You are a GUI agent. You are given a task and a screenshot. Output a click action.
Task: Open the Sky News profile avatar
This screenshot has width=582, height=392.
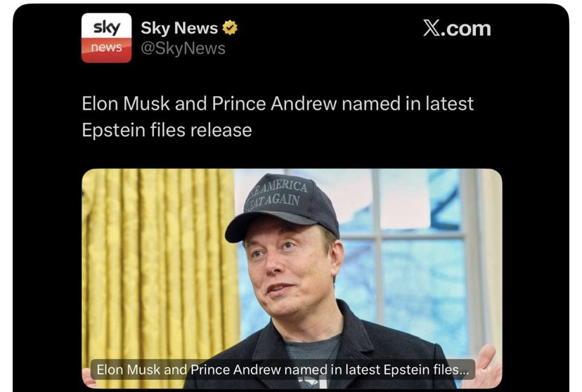(x=107, y=38)
